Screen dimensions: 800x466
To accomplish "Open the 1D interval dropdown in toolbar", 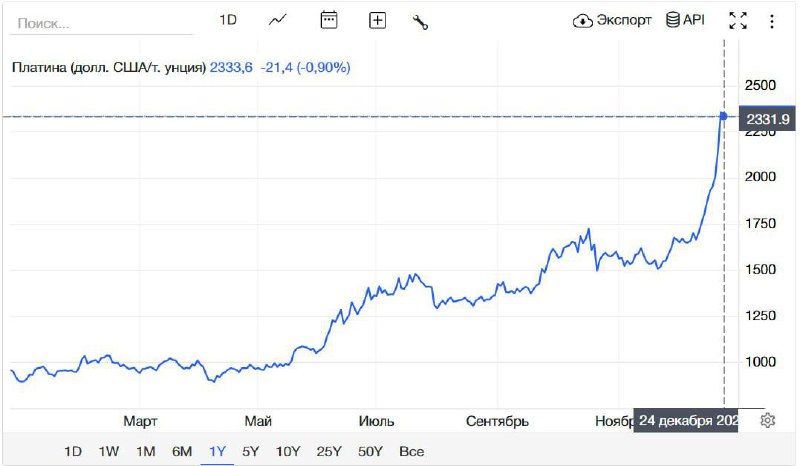I will 228,20.
